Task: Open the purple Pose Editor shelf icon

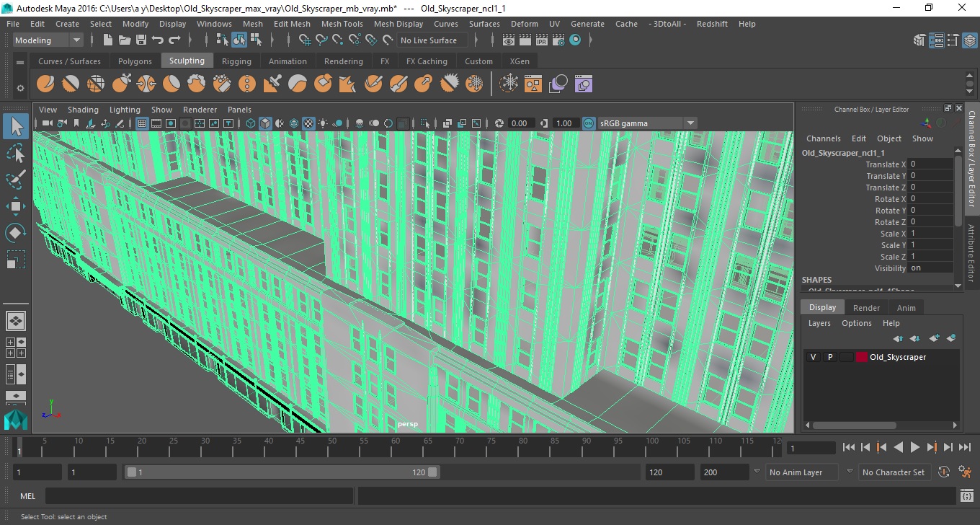Action: tap(584, 84)
